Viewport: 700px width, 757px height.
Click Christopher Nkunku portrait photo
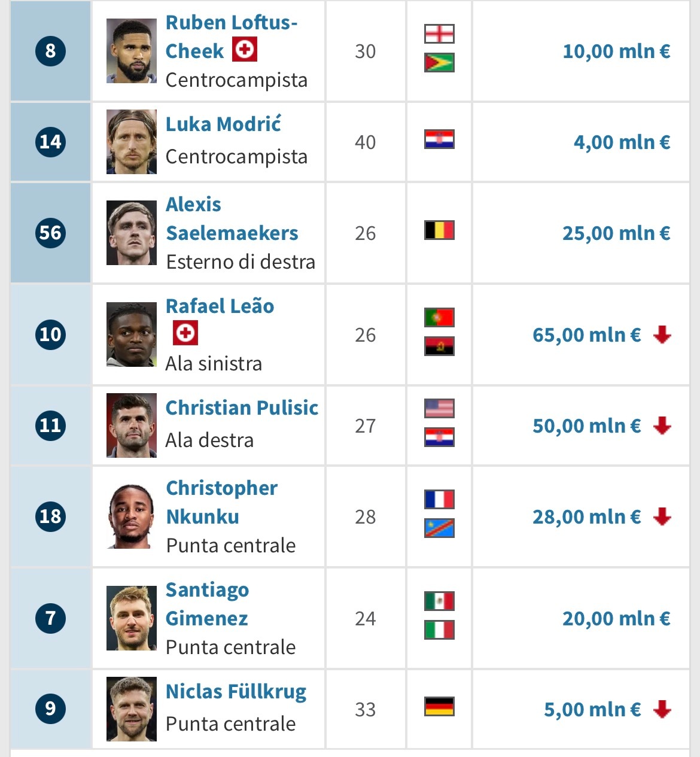pos(132,516)
